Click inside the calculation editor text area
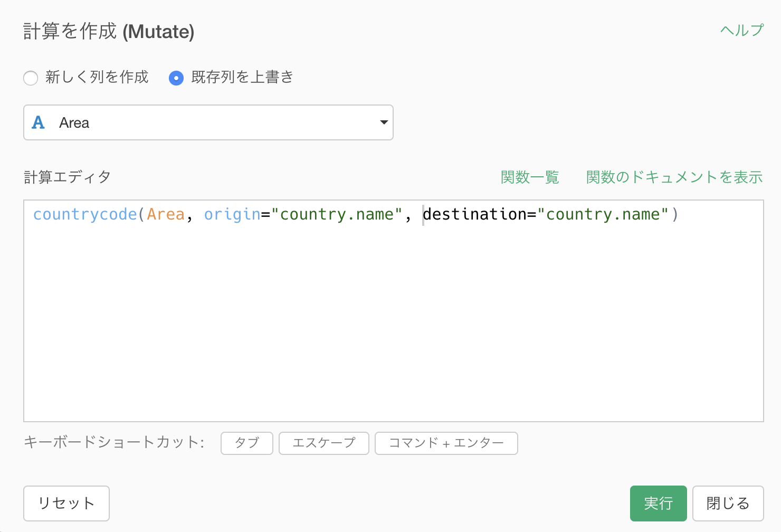 coord(394,311)
